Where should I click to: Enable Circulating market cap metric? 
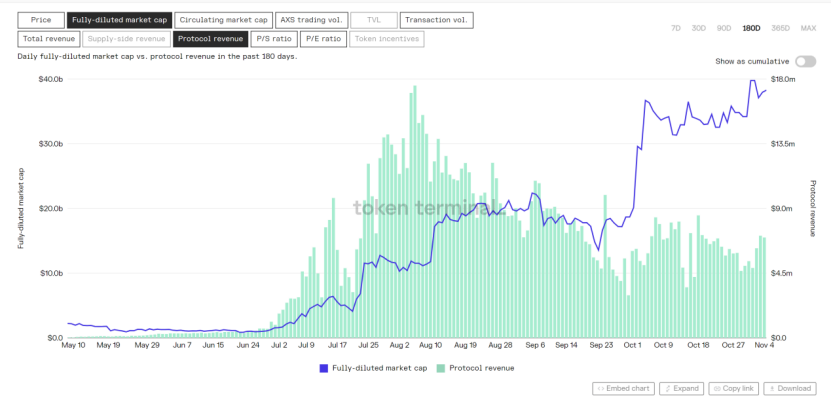[224, 20]
